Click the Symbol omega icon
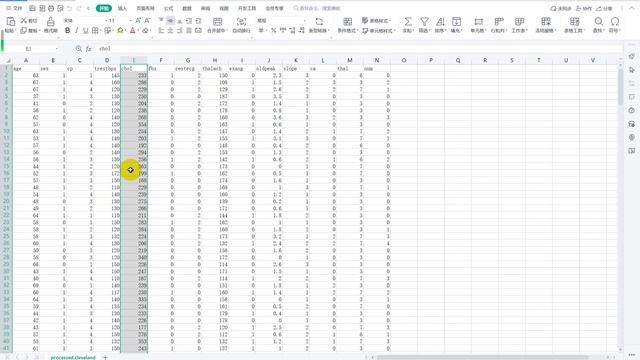The height and width of the screenshot is (360, 640). coord(615,22)
